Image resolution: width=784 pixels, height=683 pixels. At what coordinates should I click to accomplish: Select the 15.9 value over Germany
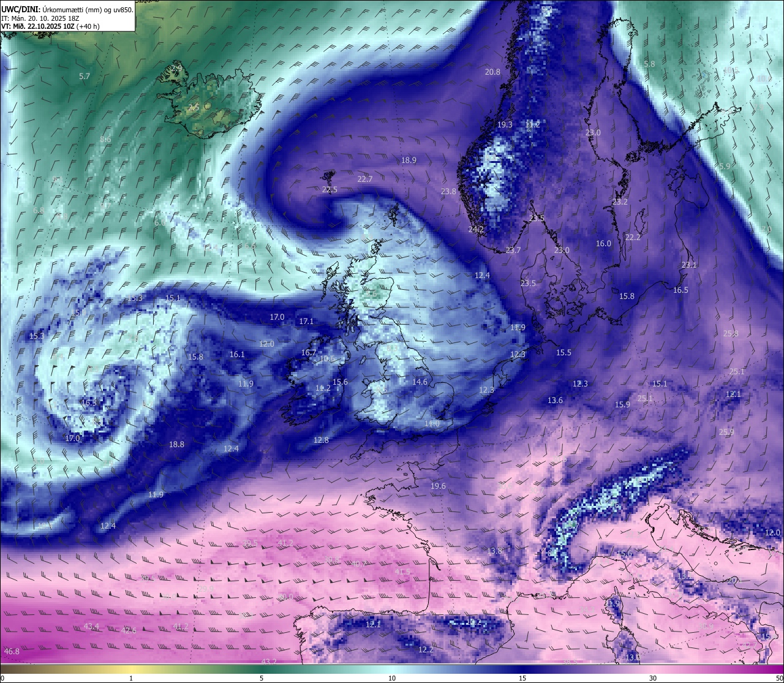pyautogui.click(x=622, y=404)
